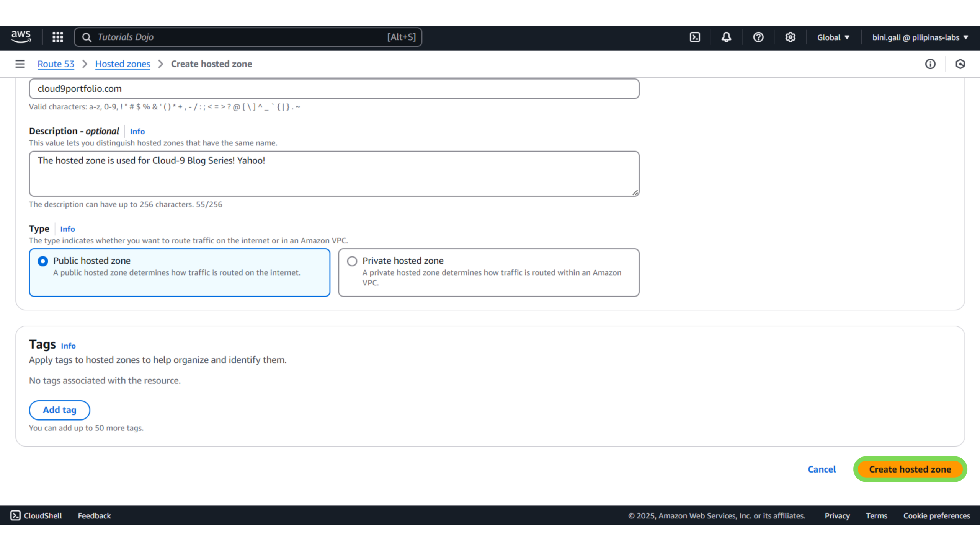The width and height of the screenshot is (980, 551).
Task: Open the info panel circle icon
Action: coord(930,64)
